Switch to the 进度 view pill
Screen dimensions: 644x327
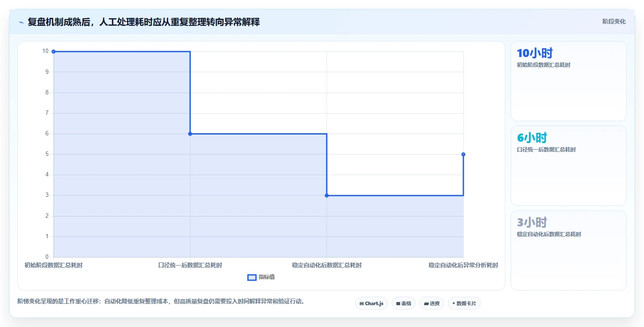431,303
